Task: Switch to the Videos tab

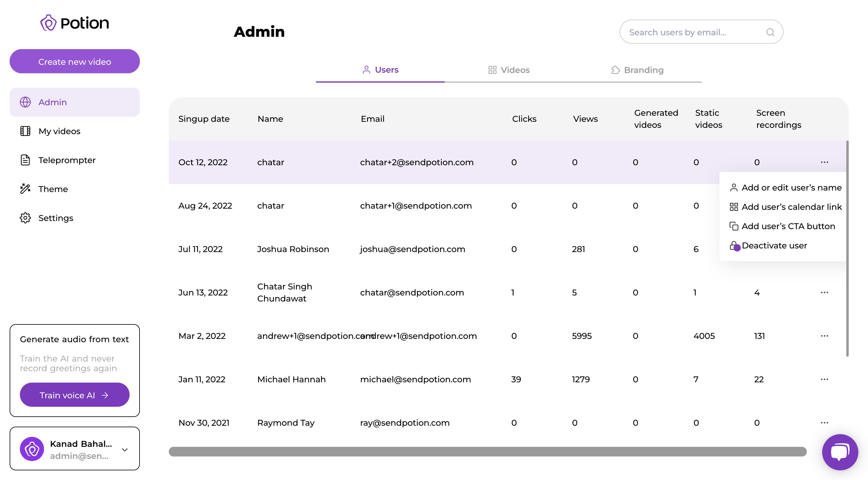Action: click(x=509, y=70)
